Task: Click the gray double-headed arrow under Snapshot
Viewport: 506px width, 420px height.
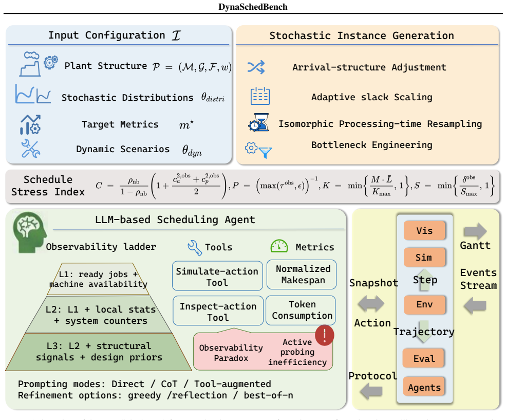Action: pyautogui.click(x=371, y=304)
